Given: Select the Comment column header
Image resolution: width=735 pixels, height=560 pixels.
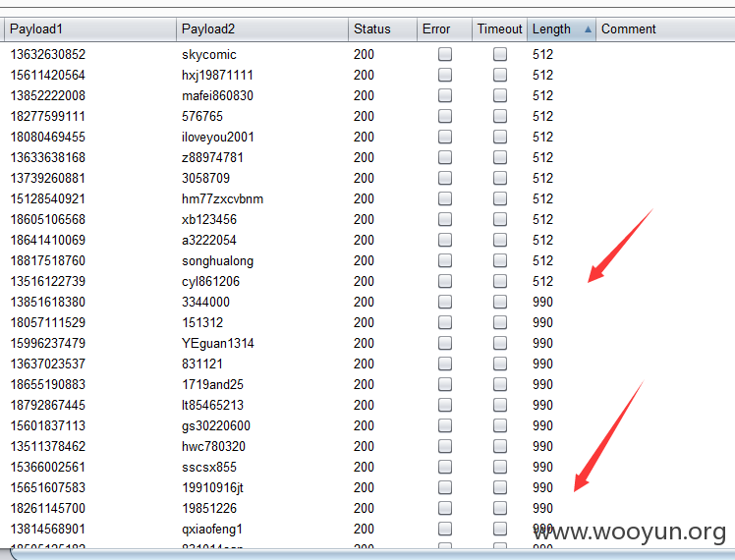Looking at the screenshot, I should pyautogui.click(x=665, y=29).
